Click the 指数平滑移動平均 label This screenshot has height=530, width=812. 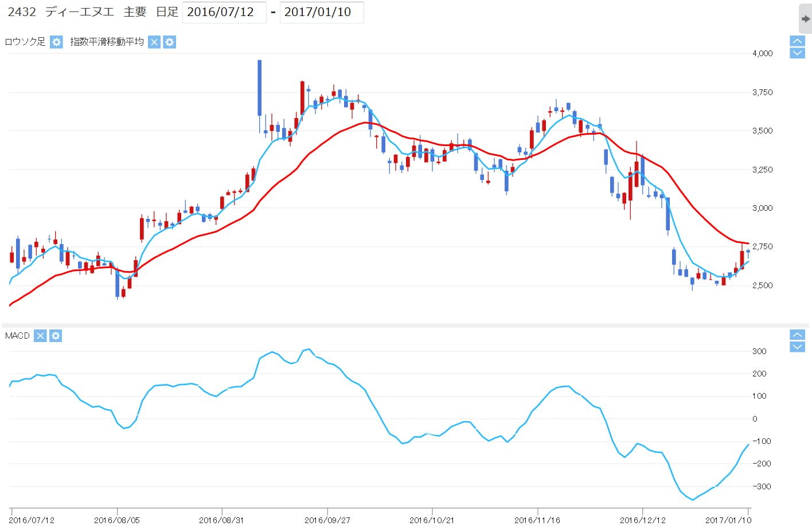(107, 42)
